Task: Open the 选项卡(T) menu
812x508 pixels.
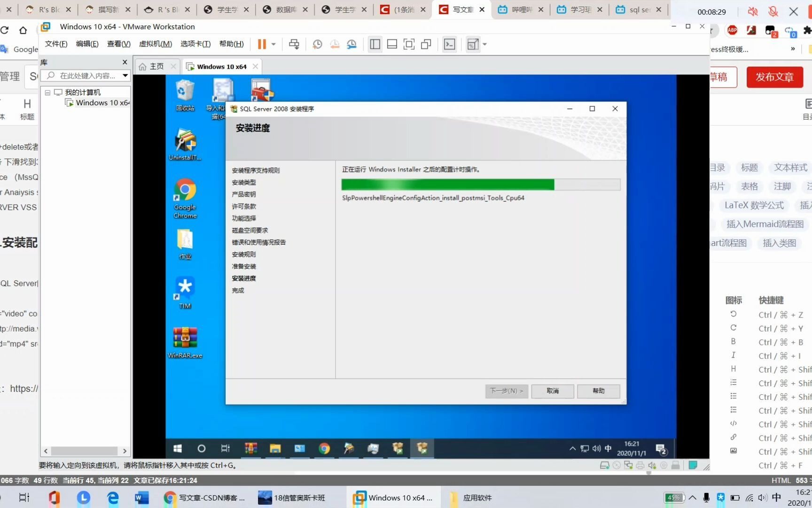Action: [x=195, y=44]
